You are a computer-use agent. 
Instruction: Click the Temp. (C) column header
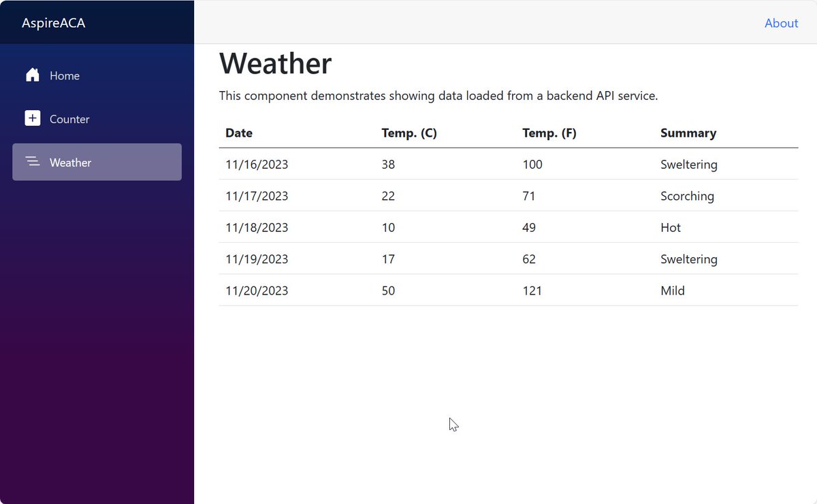409,133
